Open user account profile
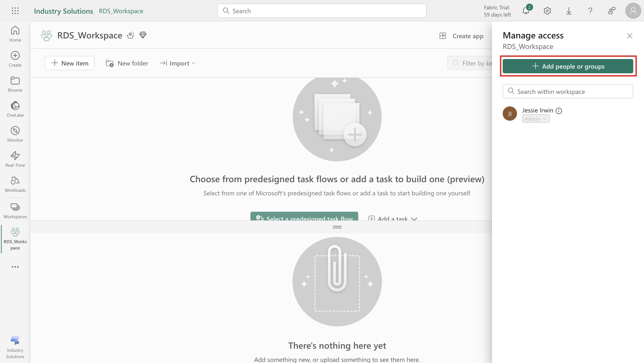This screenshot has width=644, height=363. [633, 11]
